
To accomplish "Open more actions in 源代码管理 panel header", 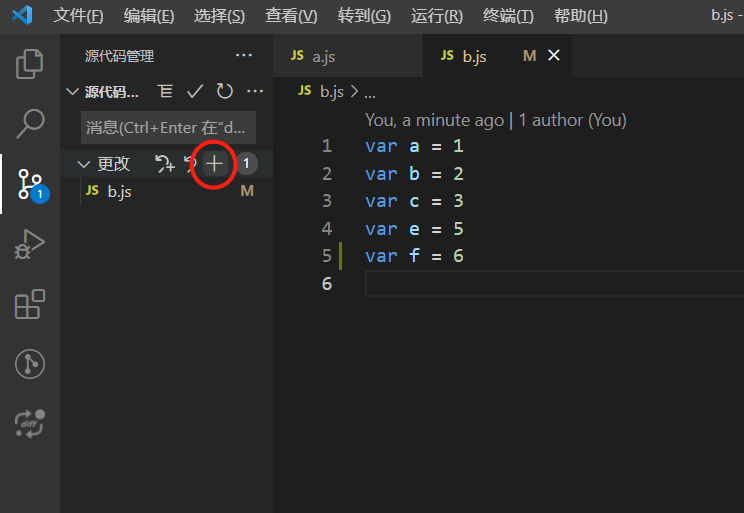I will (x=244, y=56).
